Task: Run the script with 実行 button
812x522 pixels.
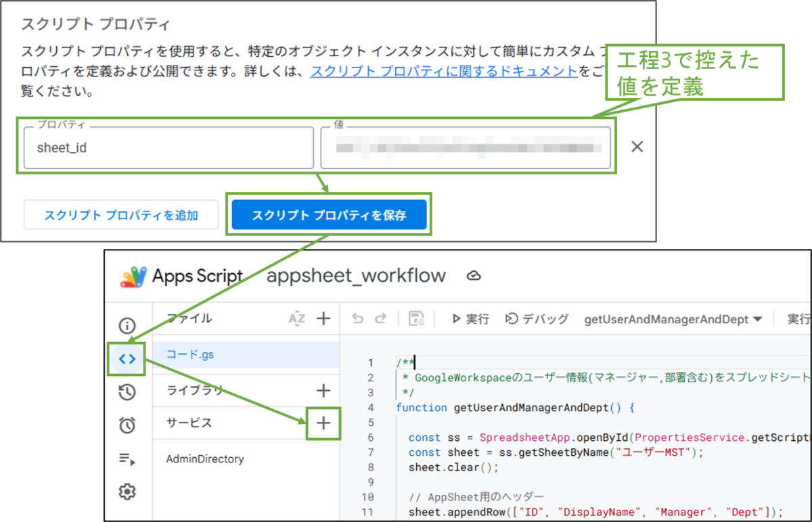Action: click(x=471, y=318)
